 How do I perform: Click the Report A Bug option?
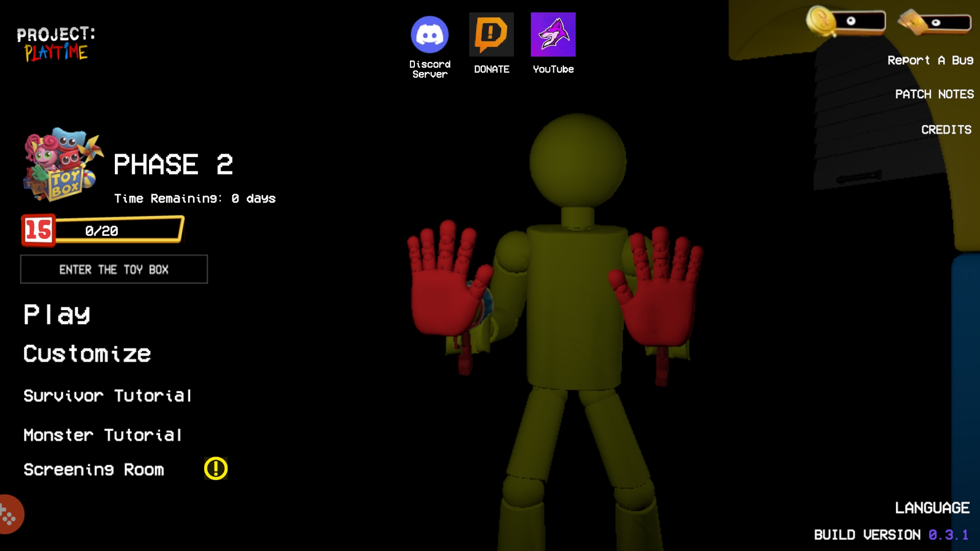[x=932, y=61]
